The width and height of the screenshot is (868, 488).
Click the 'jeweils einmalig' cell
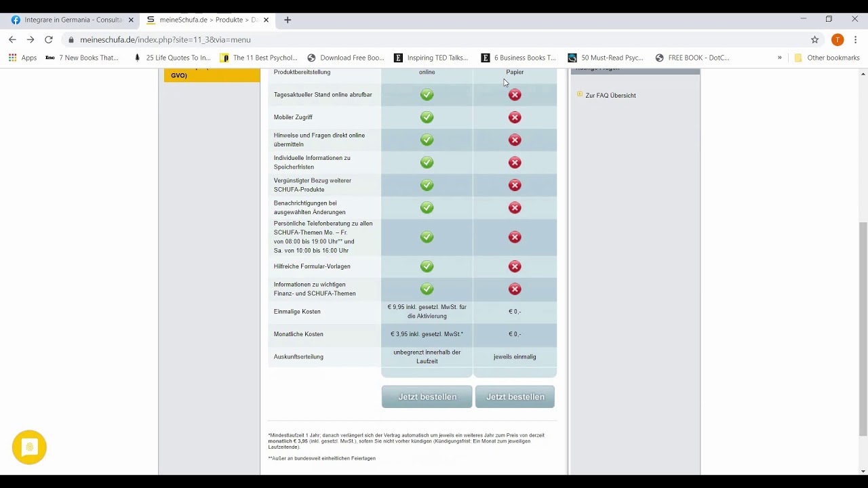click(515, 357)
